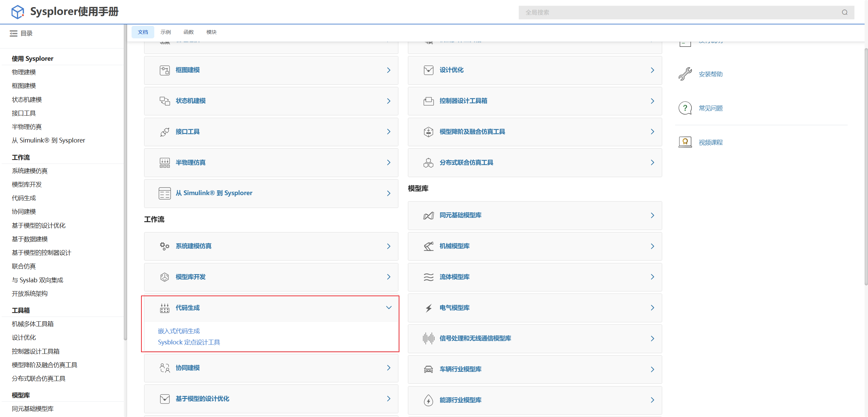868x417 pixels.
Task: Click the 协同建模 people icon
Action: (x=165, y=368)
